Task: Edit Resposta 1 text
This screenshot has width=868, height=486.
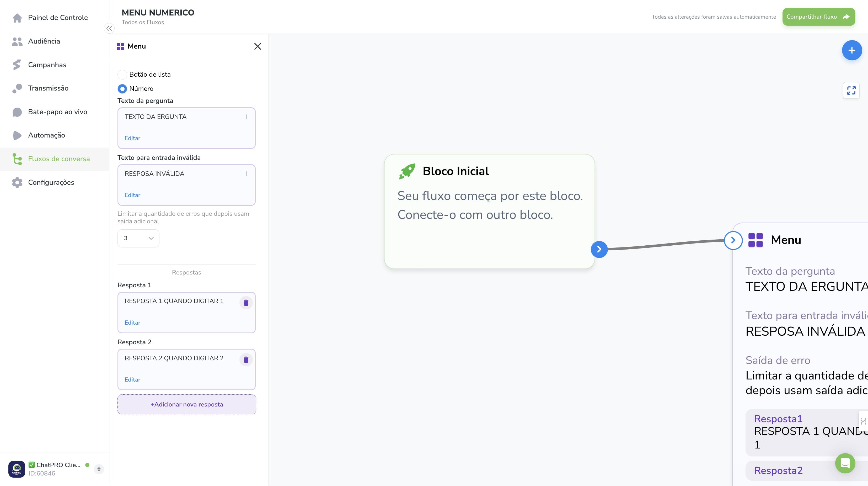Action: pyautogui.click(x=132, y=323)
